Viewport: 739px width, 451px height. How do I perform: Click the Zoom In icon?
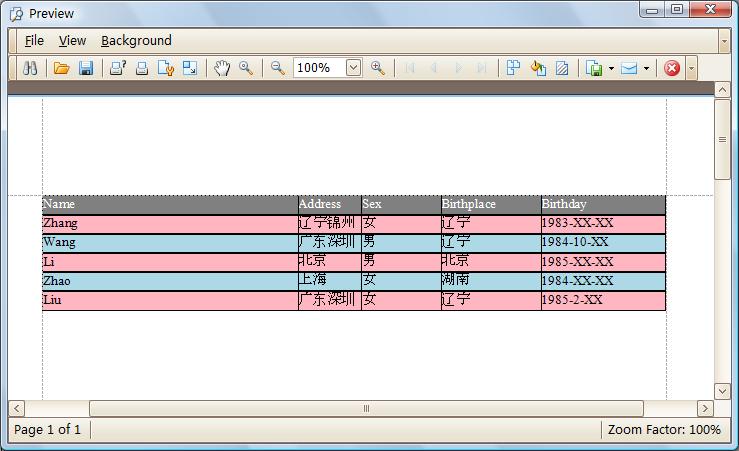[378, 68]
